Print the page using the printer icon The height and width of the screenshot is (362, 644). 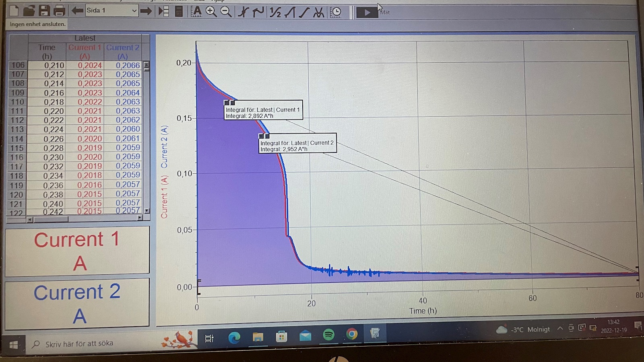pos(59,10)
